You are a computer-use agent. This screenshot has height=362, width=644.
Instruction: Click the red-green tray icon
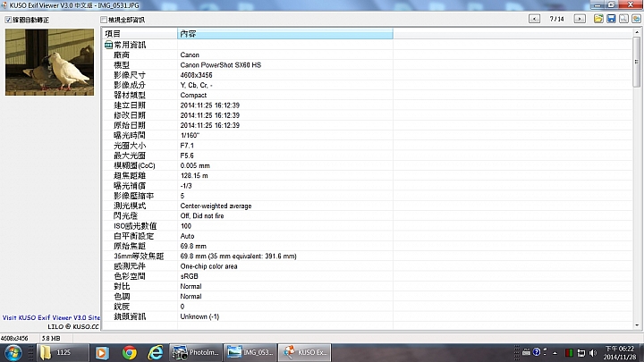(x=569, y=353)
